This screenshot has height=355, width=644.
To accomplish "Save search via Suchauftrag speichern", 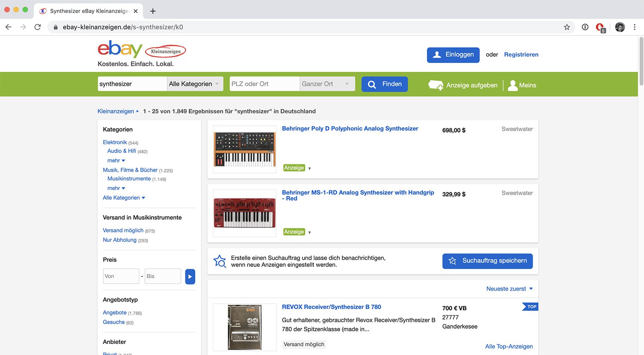I will click(x=488, y=261).
